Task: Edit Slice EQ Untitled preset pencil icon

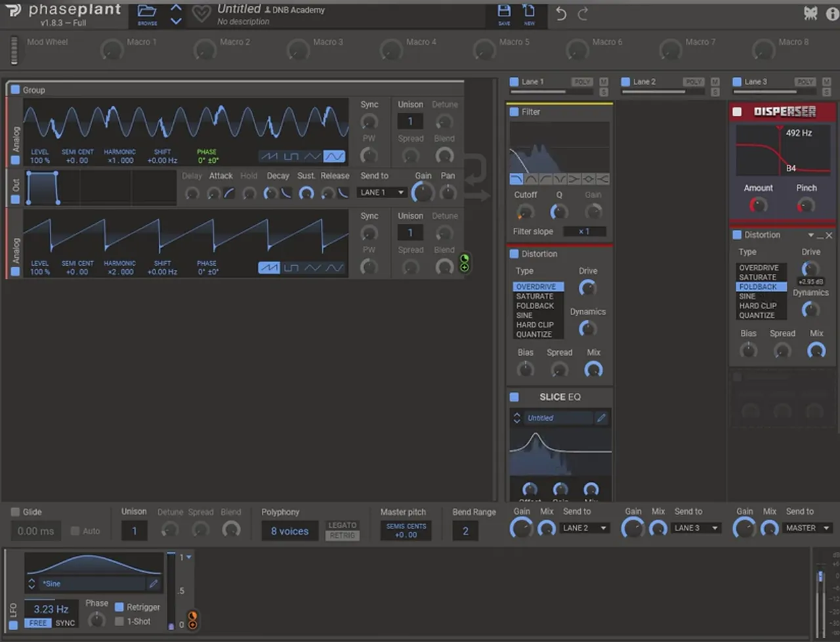Action: [601, 417]
